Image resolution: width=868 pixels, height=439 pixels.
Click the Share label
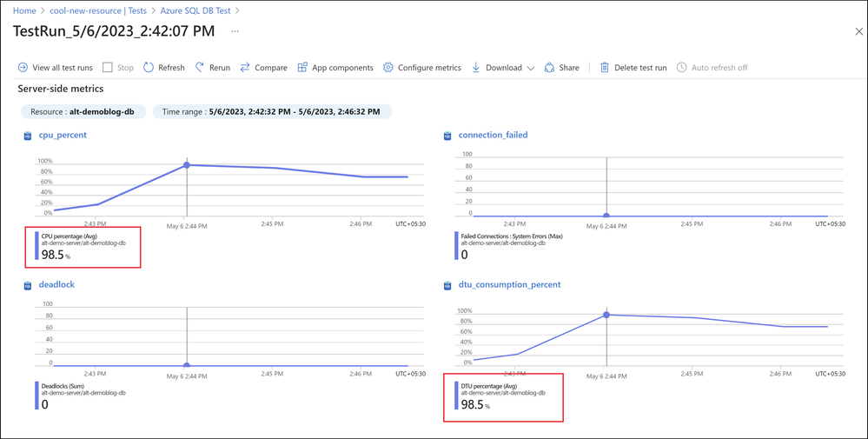coord(569,68)
